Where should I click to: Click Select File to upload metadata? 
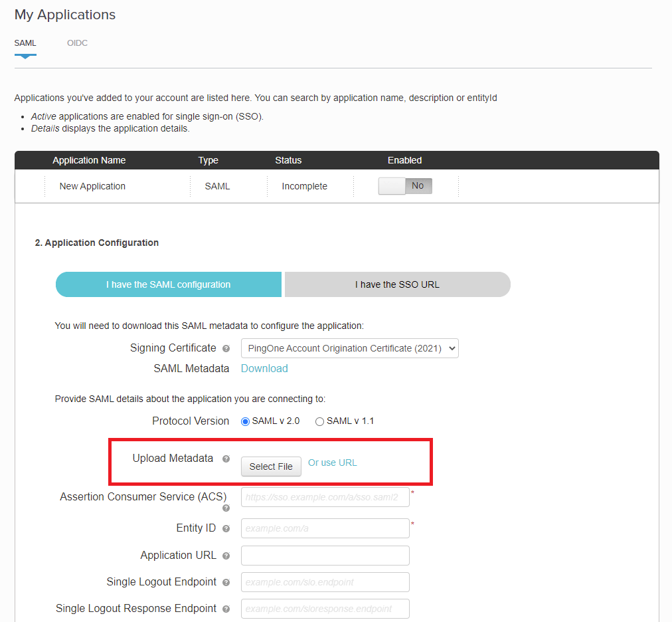point(271,466)
